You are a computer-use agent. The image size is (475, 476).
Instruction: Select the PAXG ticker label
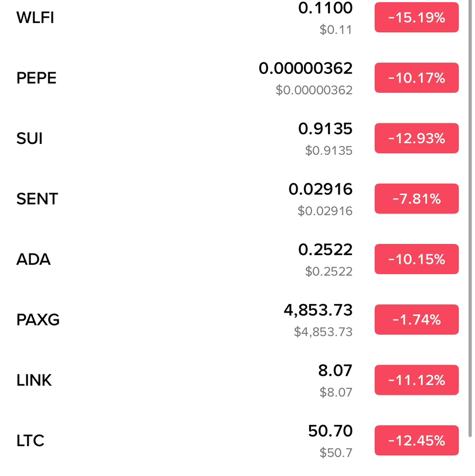pos(38,319)
